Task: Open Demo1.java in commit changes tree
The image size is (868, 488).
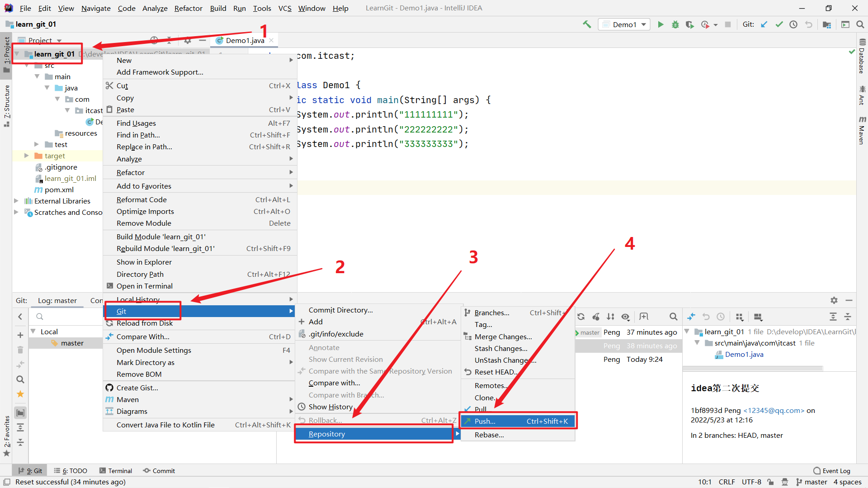Action: 744,355
